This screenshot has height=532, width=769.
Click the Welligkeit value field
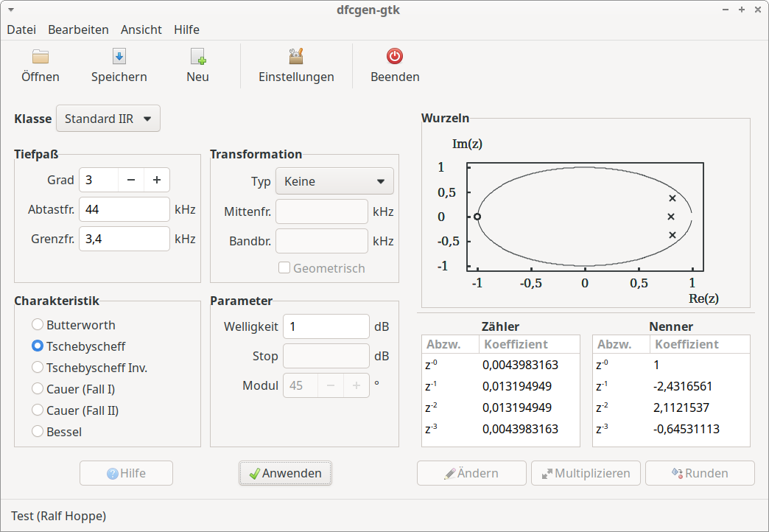[x=326, y=326]
